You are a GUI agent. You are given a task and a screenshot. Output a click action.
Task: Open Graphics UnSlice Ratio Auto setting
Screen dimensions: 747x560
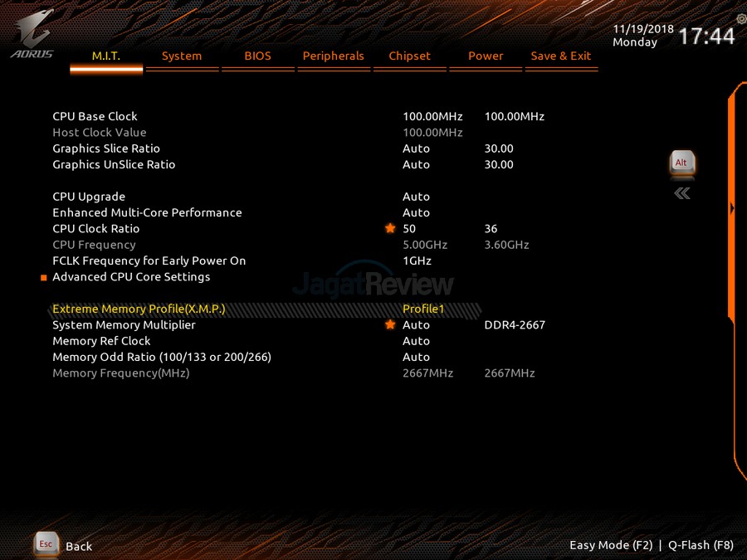pos(416,165)
